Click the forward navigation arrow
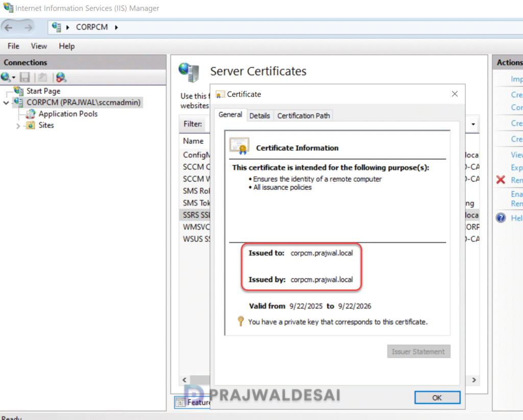 29,28
